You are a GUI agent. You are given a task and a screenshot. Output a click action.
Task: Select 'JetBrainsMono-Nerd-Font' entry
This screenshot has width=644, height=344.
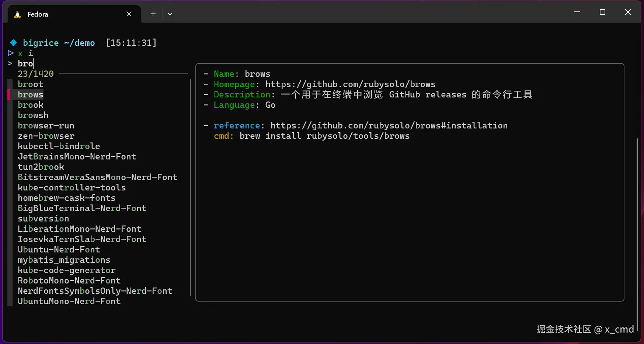pyautogui.click(x=77, y=156)
